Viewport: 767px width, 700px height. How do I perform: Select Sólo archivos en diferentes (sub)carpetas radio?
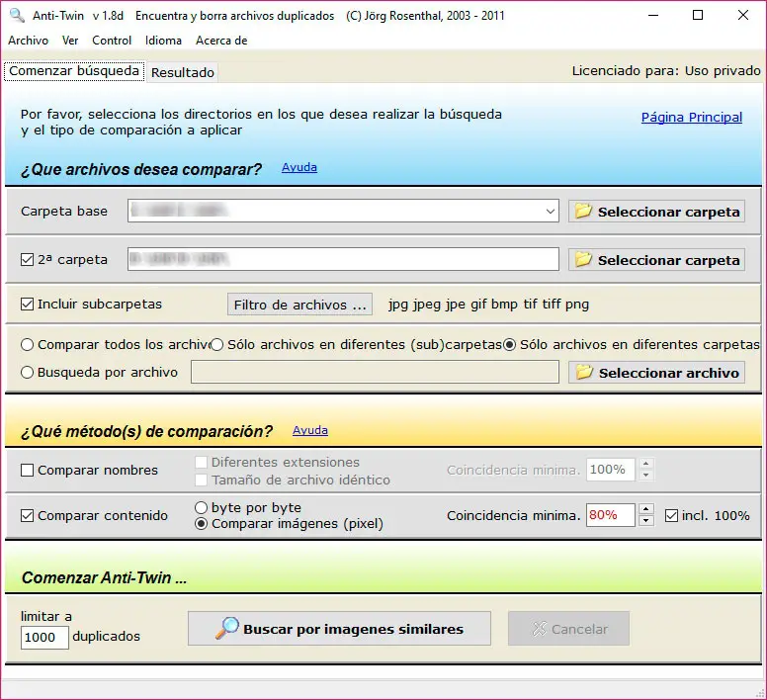pos(216,345)
